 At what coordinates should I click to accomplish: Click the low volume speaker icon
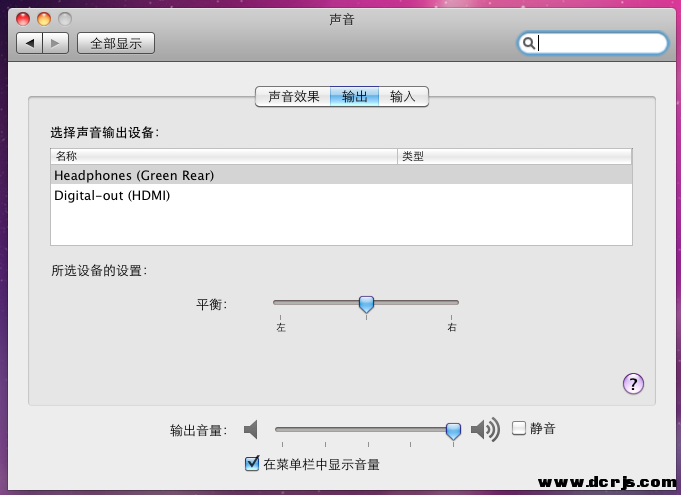[x=251, y=429]
